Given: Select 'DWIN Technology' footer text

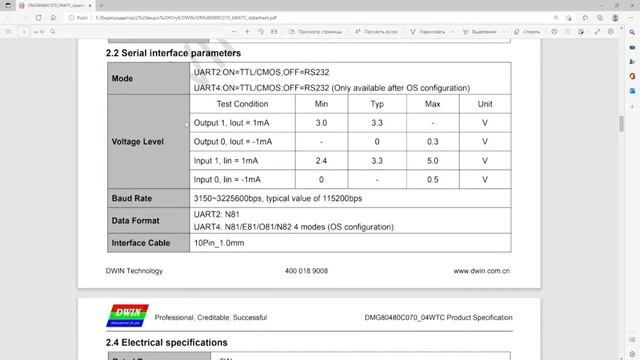Looking at the screenshot, I should tap(134, 271).
